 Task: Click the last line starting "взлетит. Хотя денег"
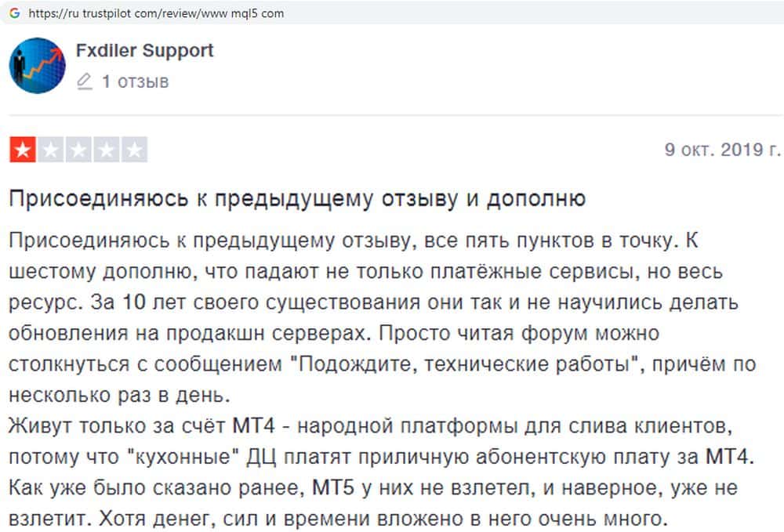[x=337, y=517]
